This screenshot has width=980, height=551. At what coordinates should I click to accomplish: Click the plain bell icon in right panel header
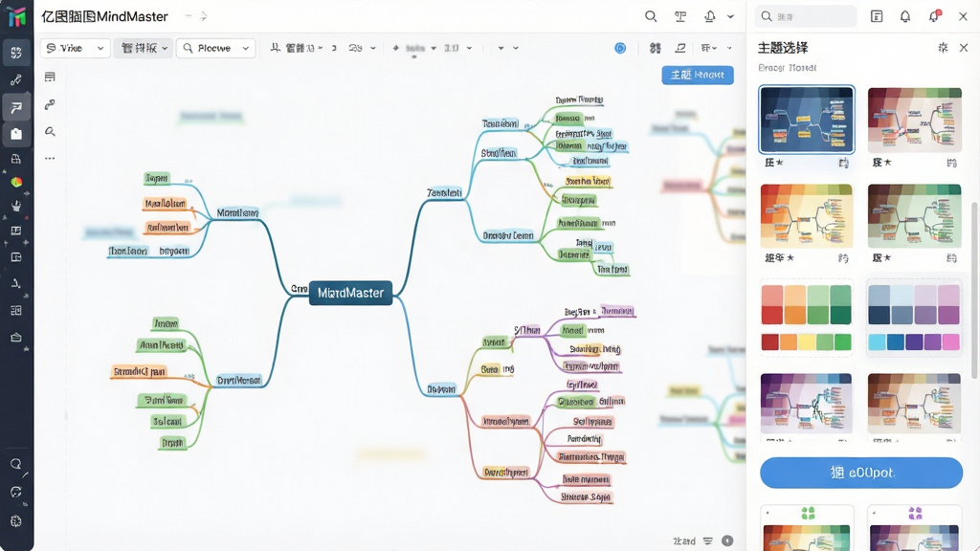coord(905,17)
